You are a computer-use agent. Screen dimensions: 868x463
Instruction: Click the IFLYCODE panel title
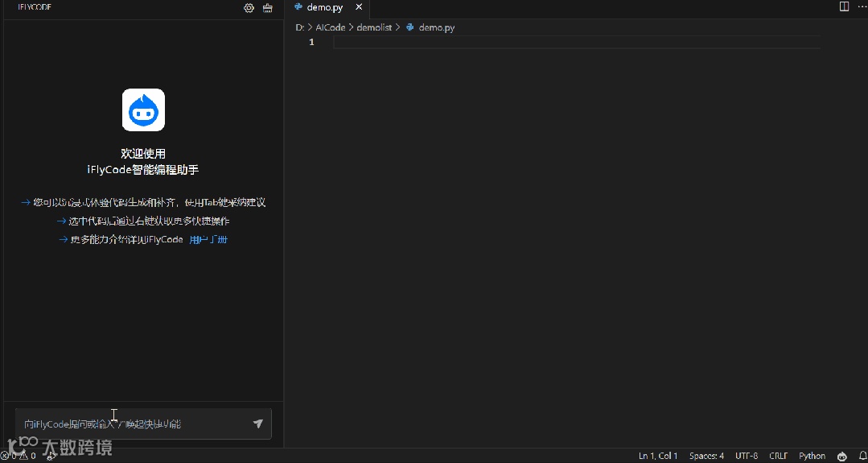click(x=35, y=8)
